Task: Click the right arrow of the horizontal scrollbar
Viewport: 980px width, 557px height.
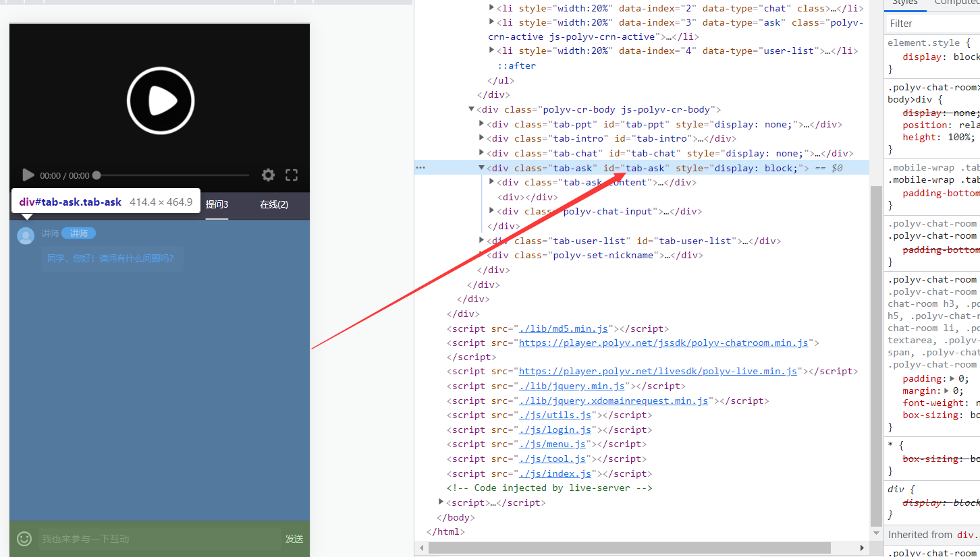Action: click(x=862, y=548)
